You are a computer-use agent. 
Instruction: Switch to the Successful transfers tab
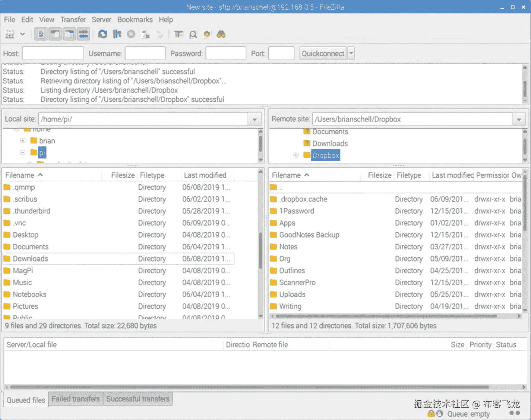(x=138, y=399)
